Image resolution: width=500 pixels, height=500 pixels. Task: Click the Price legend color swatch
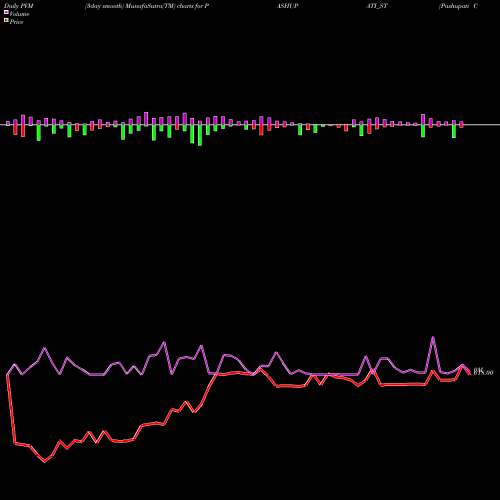click(6, 21)
